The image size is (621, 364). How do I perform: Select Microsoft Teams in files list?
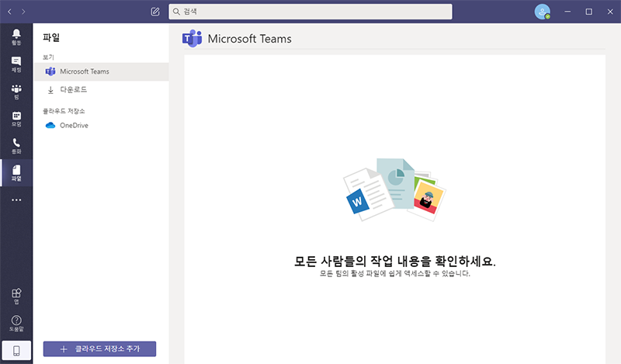(x=102, y=71)
